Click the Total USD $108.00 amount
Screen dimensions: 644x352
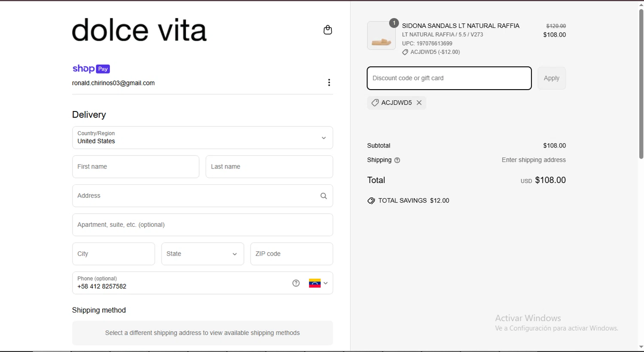point(543,181)
